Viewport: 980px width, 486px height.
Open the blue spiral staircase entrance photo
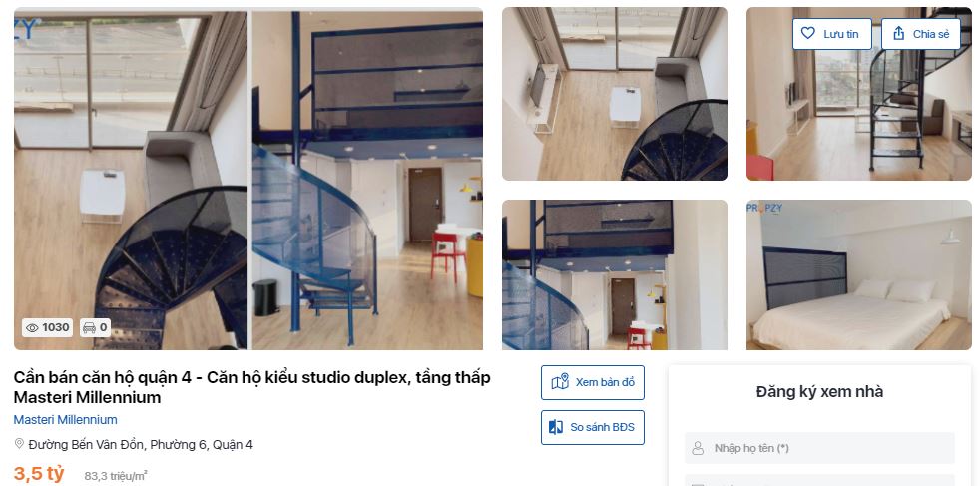point(367,179)
